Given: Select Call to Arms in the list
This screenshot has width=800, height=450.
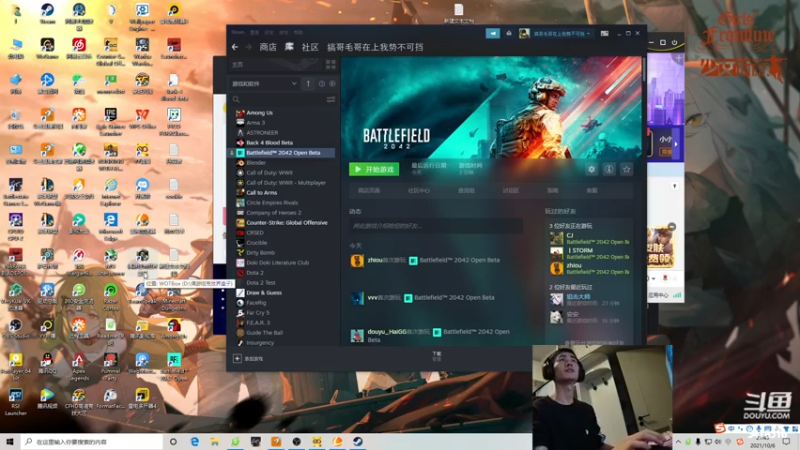Looking at the screenshot, I should [261, 193].
